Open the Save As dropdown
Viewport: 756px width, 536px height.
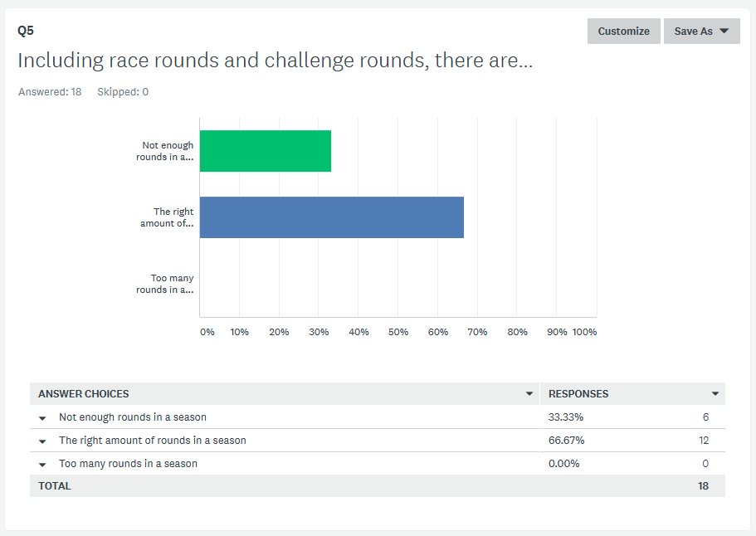pyautogui.click(x=701, y=32)
